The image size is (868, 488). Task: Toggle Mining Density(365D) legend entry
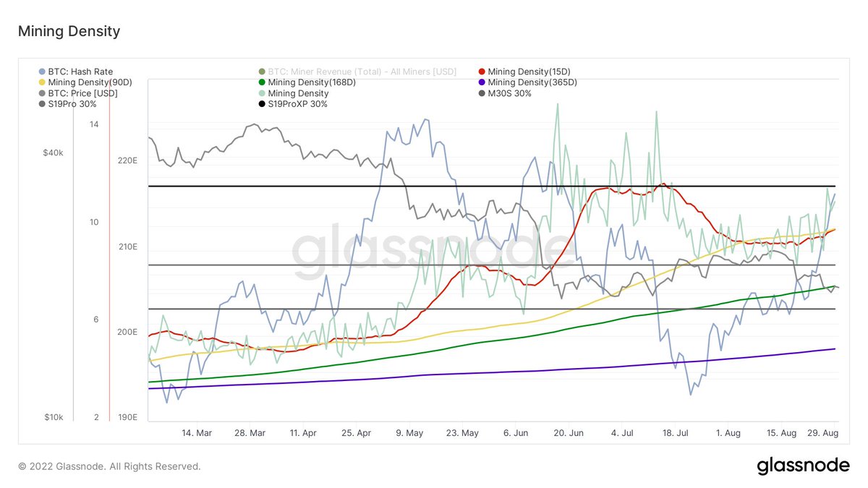(x=527, y=82)
